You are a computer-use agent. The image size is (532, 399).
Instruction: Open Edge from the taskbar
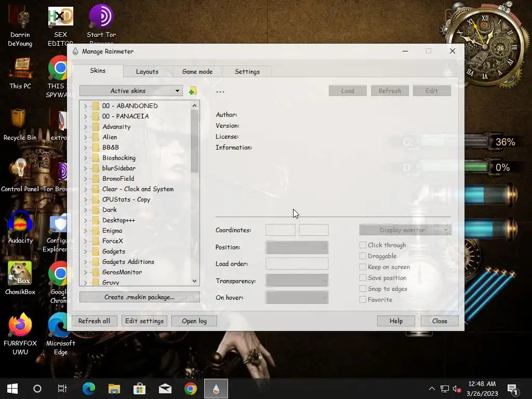tap(89, 389)
